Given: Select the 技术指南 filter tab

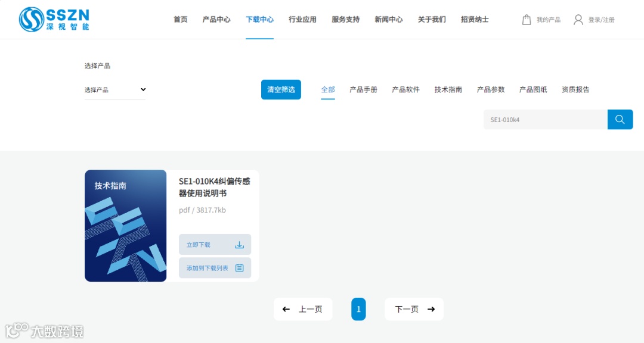Looking at the screenshot, I should coord(448,89).
